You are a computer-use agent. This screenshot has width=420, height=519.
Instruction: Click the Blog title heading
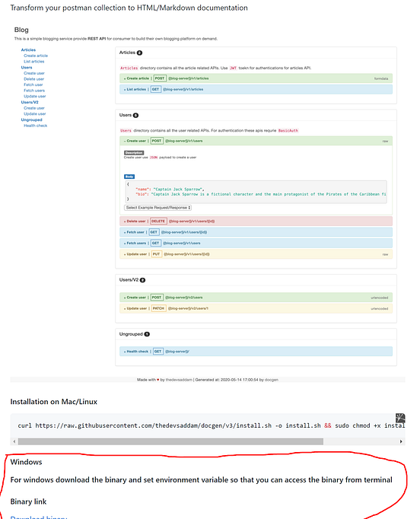21,30
